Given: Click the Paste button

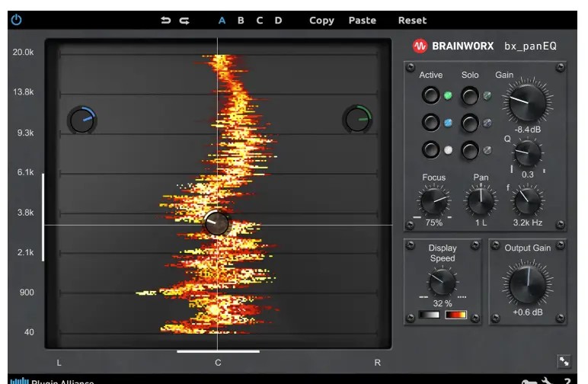Looking at the screenshot, I should click(x=363, y=21).
